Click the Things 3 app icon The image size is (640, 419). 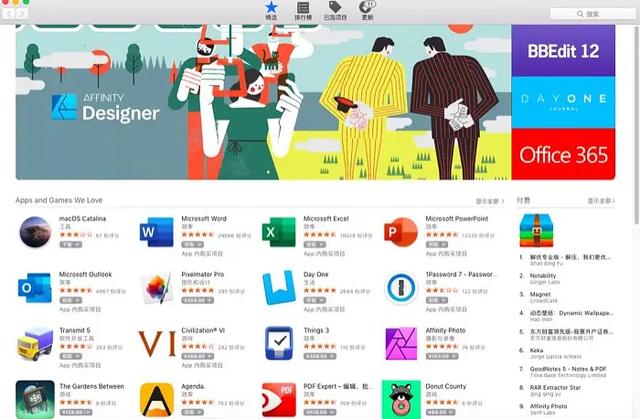279,344
